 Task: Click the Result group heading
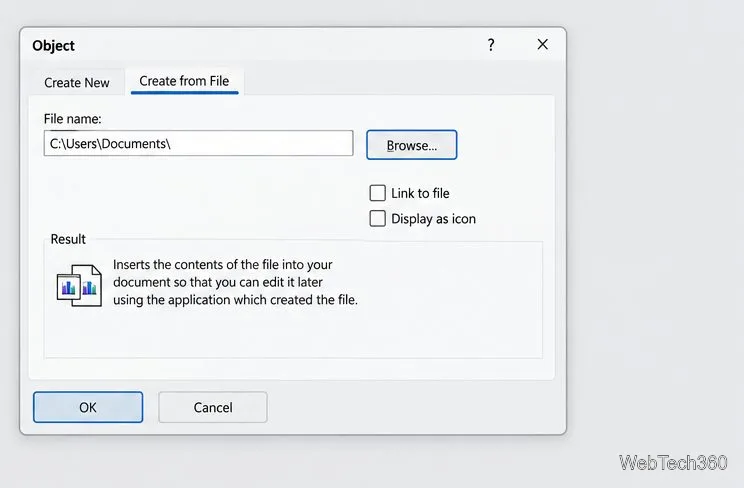coord(68,239)
